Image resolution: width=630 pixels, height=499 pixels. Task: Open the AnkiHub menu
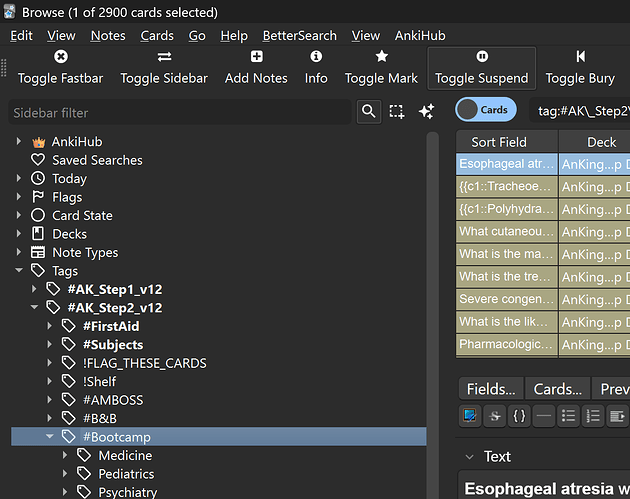click(421, 35)
